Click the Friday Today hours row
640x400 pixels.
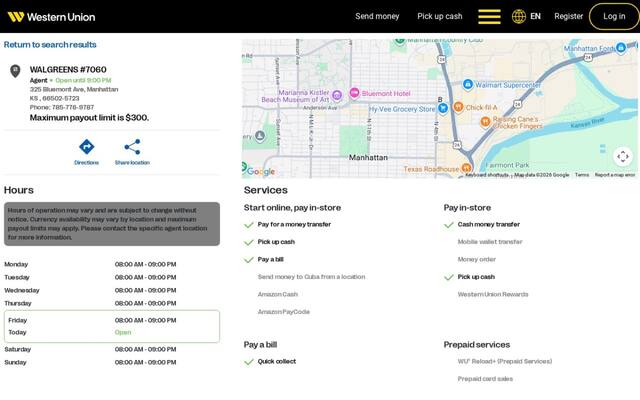point(112,326)
